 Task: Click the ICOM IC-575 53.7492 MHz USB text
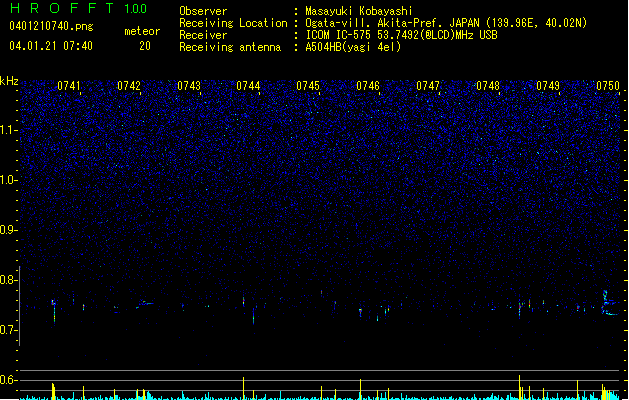[401, 35]
